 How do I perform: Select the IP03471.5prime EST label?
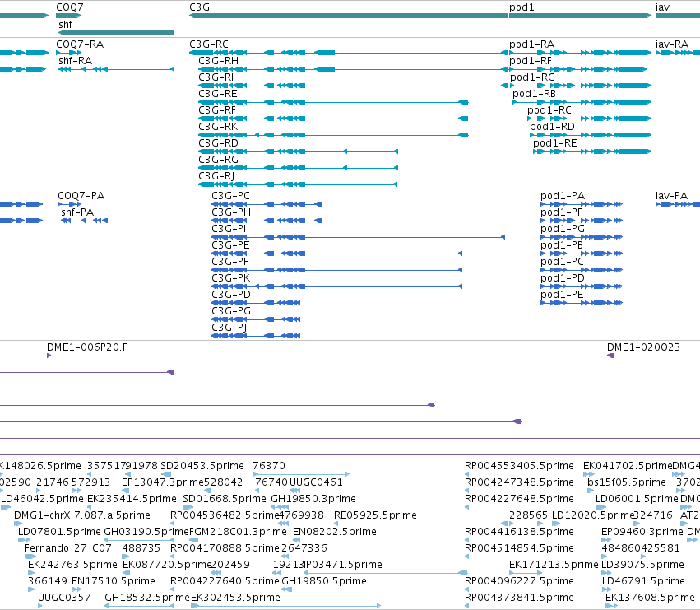pyautogui.click(x=342, y=565)
